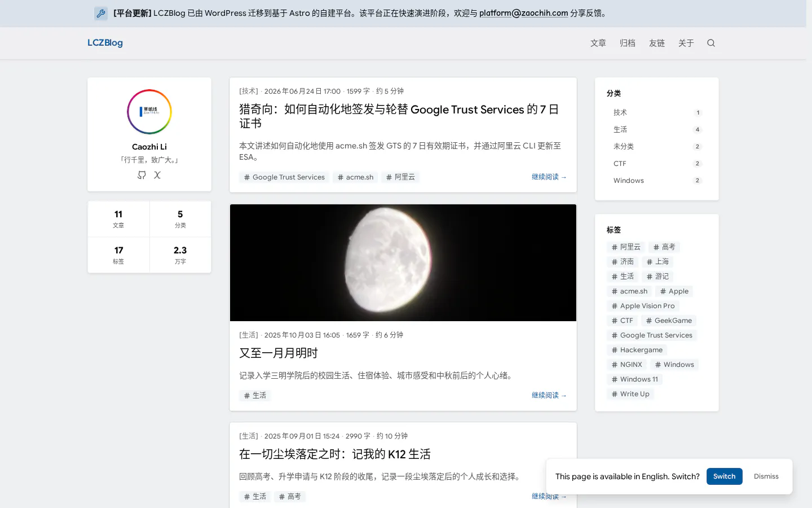The width and height of the screenshot is (812, 508).
Task: Click the 高考 tag in tag cloud
Action: (664, 247)
